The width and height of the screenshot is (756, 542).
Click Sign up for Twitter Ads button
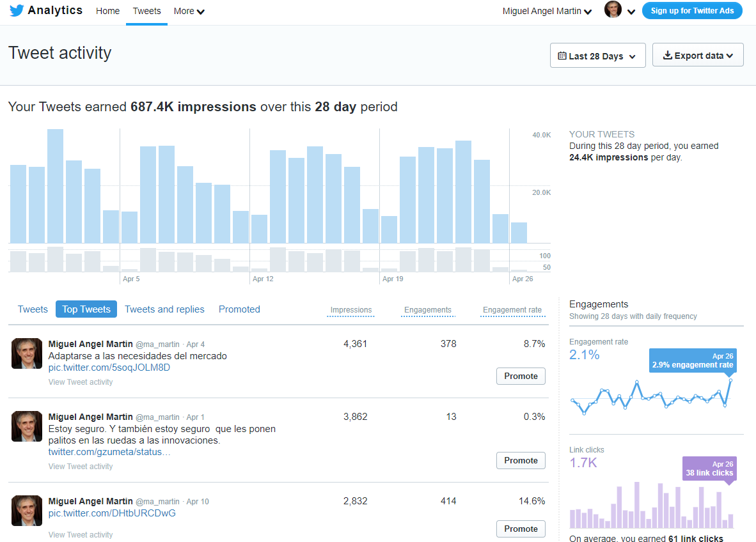coord(692,11)
